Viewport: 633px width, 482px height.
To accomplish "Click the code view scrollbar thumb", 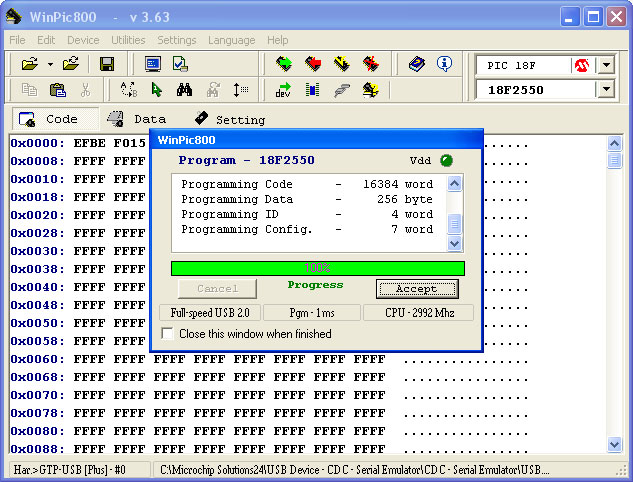I will pyautogui.click(x=614, y=160).
